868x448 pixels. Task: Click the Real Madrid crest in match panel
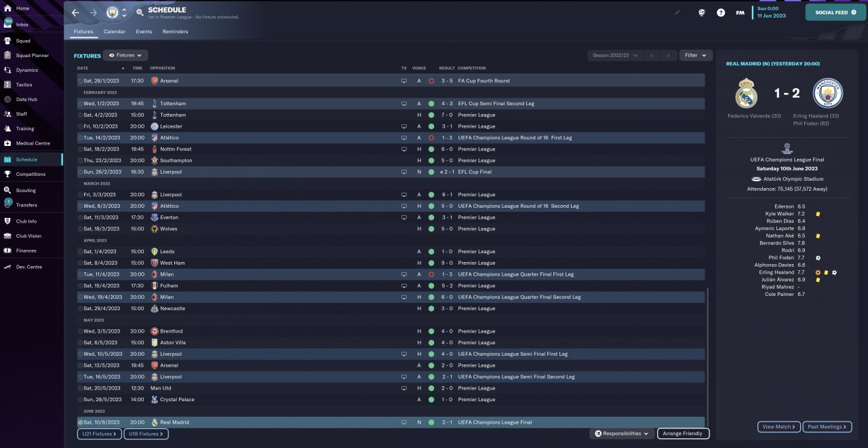point(746,93)
